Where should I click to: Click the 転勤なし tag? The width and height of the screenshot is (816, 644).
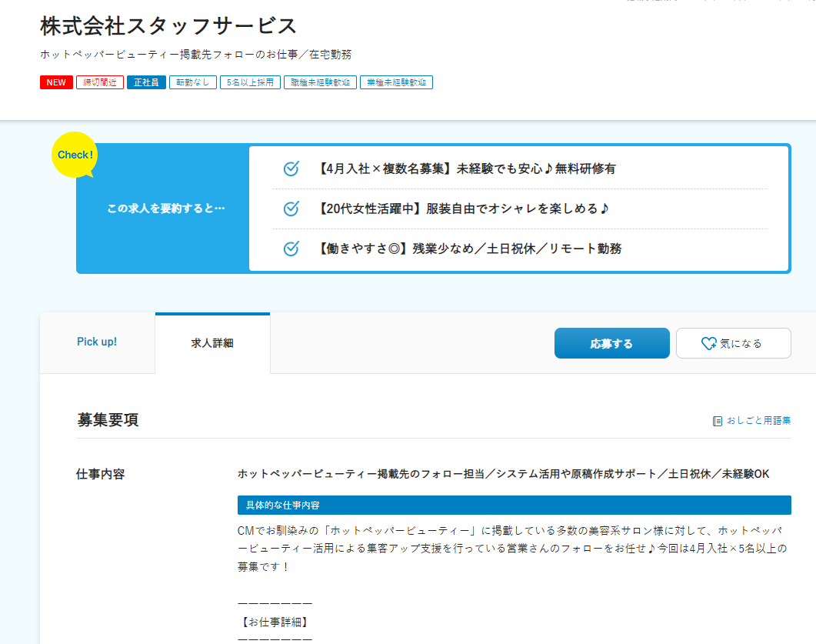192,82
